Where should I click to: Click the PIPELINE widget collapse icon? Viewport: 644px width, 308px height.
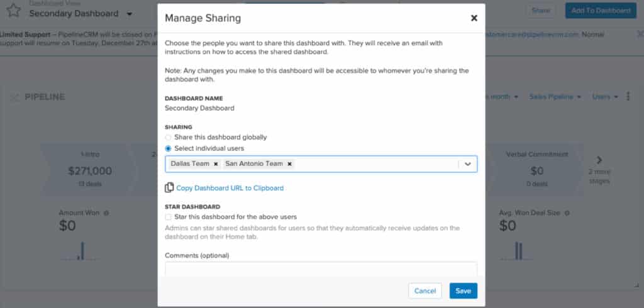[15, 97]
